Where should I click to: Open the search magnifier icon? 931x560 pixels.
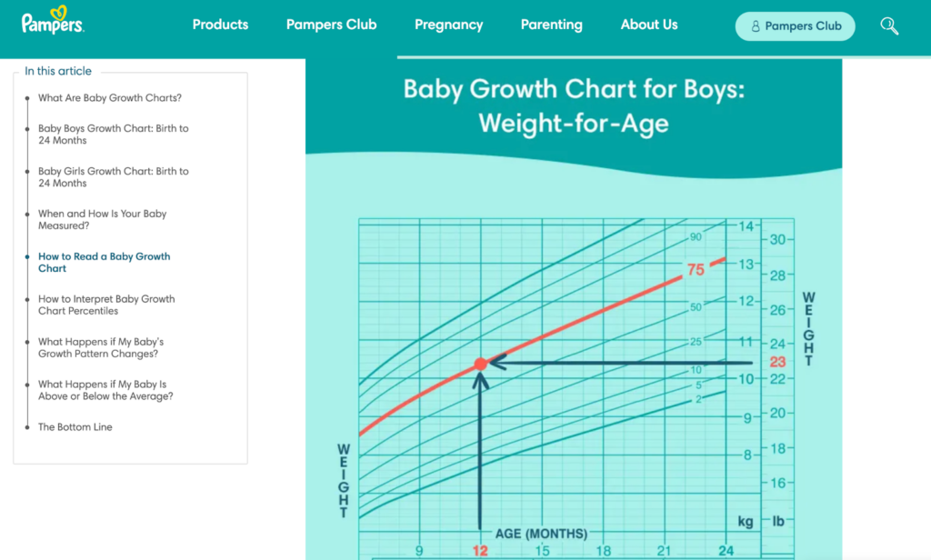coord(889,25)
